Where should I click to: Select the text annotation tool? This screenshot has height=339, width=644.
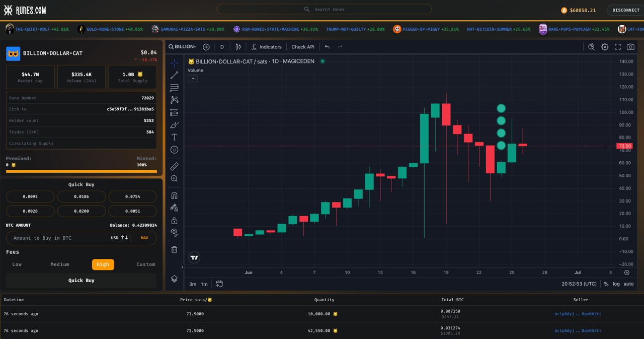pyautogui.click(x=174, y=137)
